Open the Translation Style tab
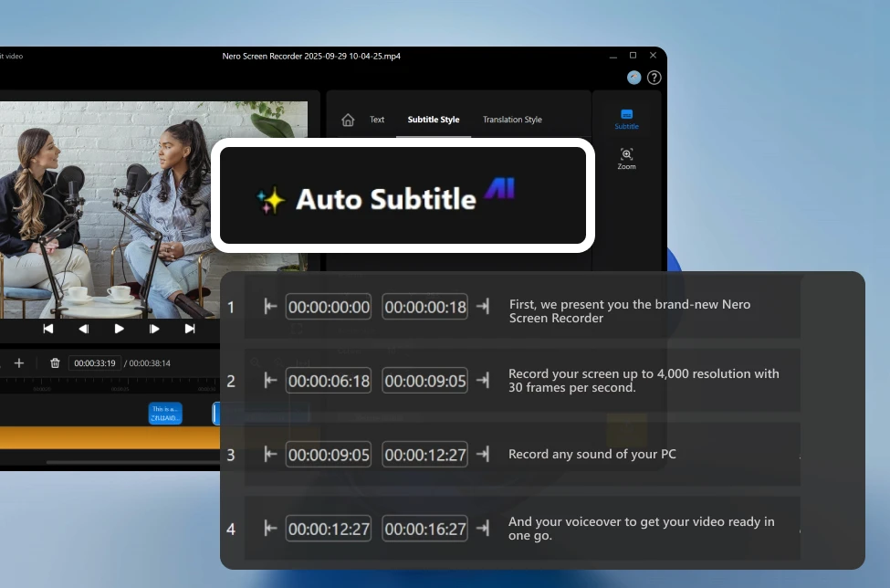 512,120
